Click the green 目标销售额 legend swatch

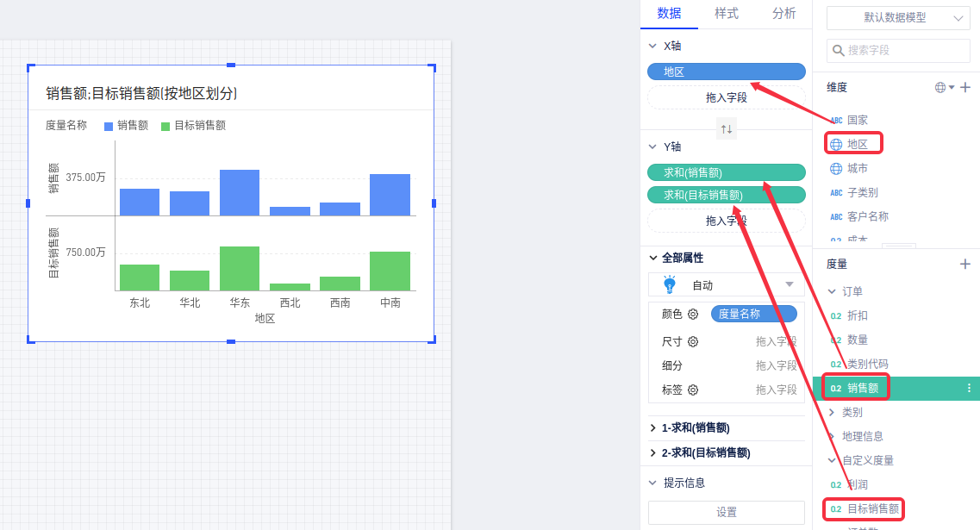click(x=166, y=126)
